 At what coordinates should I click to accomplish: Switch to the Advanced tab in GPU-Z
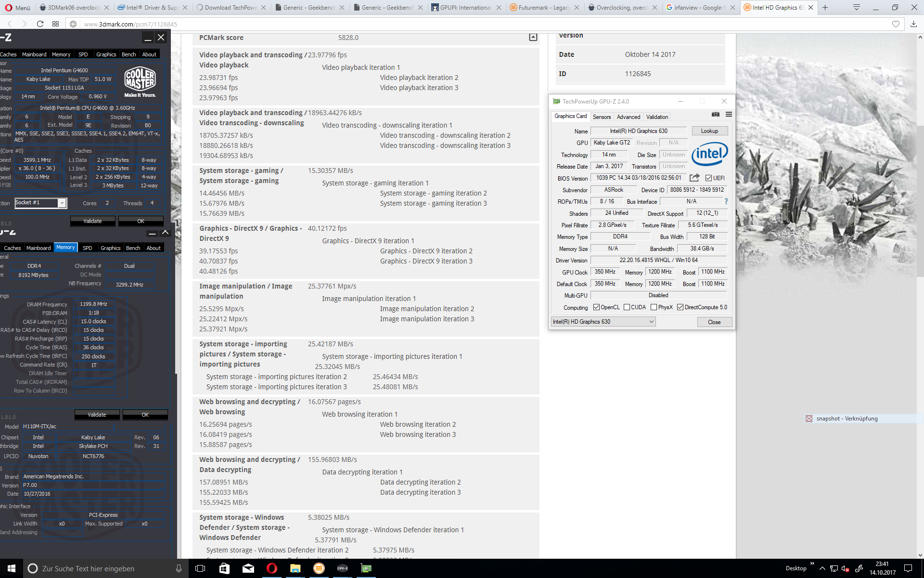629,117
